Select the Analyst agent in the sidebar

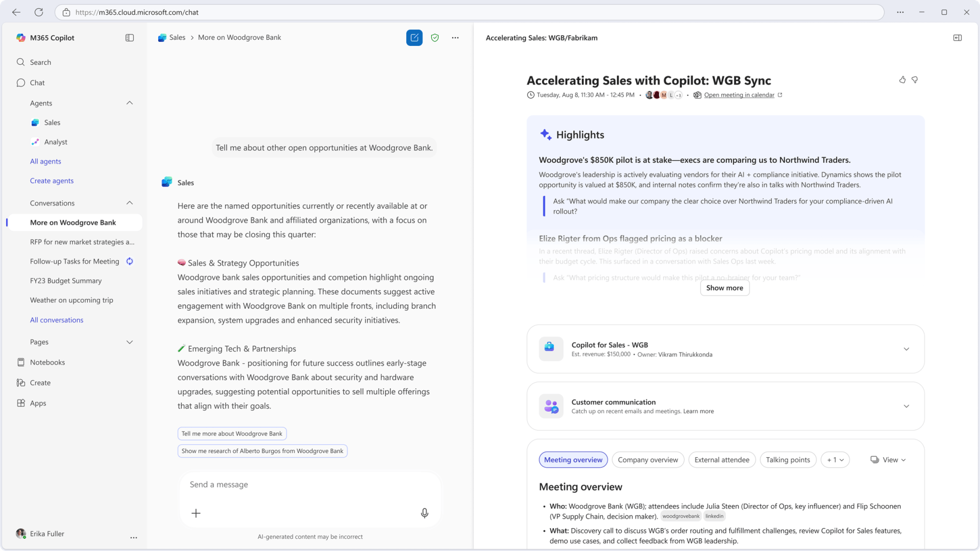(56, 142)
